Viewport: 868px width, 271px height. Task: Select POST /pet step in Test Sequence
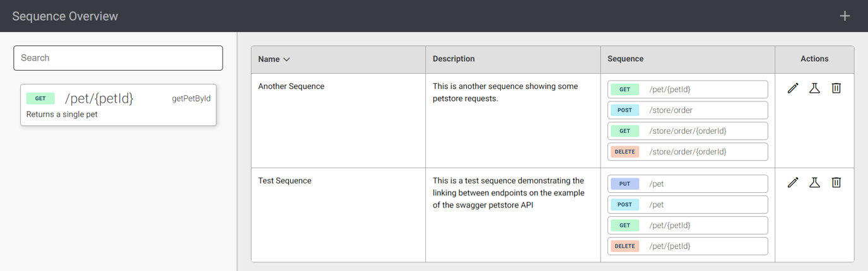(688, 205)
